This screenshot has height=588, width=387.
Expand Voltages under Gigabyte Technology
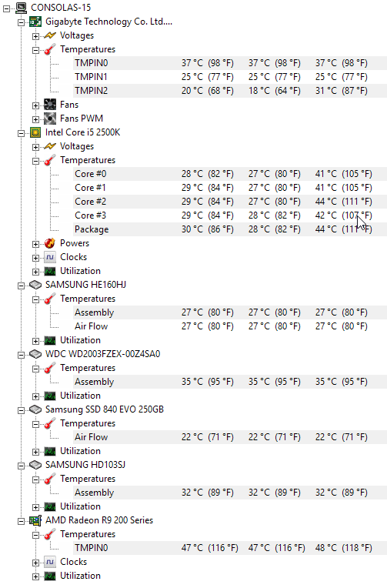coord(35,36)
